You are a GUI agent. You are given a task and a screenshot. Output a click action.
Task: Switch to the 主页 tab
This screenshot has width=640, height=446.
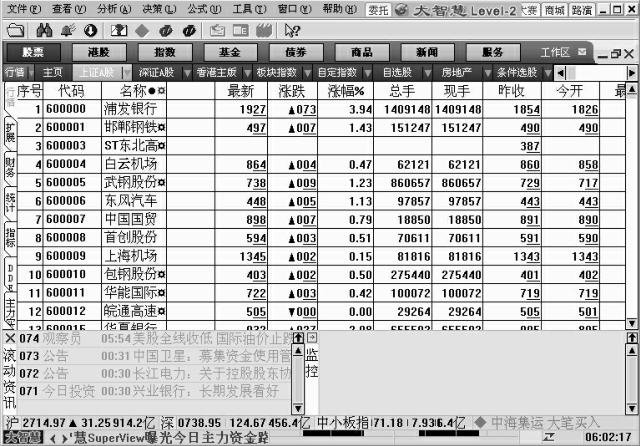tap(53, 73)
